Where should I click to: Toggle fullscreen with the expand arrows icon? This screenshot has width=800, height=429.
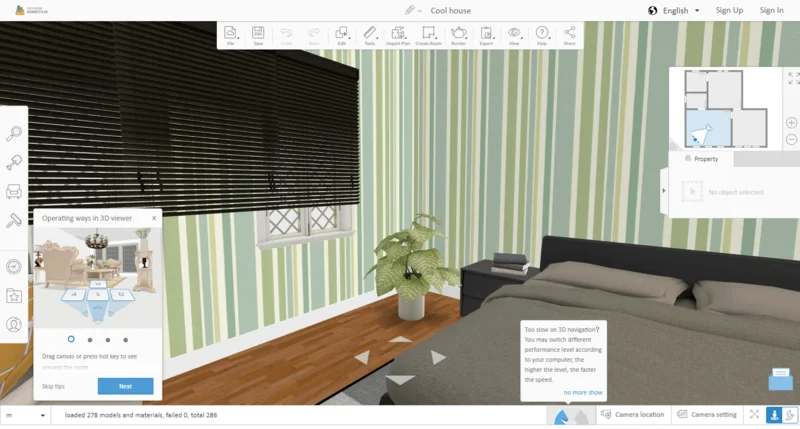pyautogui.click(x=754, y=415)
